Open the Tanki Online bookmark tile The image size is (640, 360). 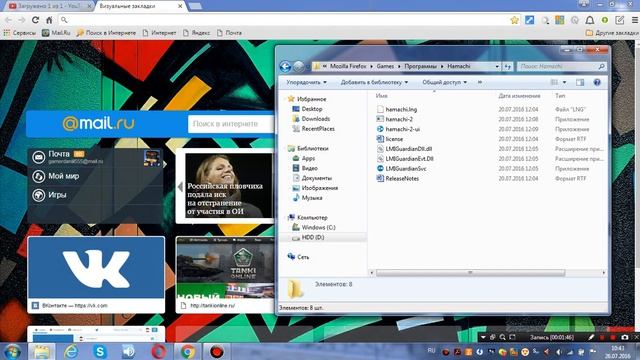click(x=225, y=274)
